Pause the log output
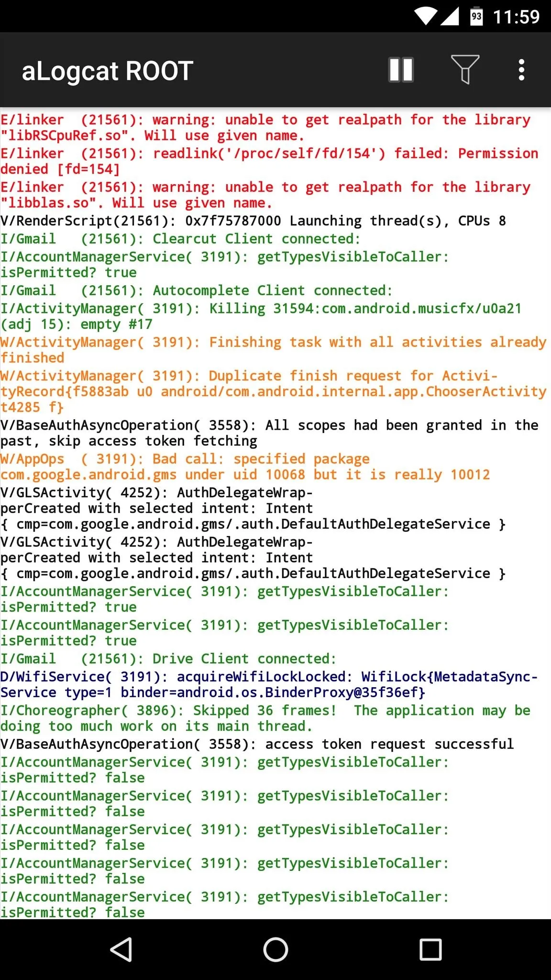 click(401, 70)
